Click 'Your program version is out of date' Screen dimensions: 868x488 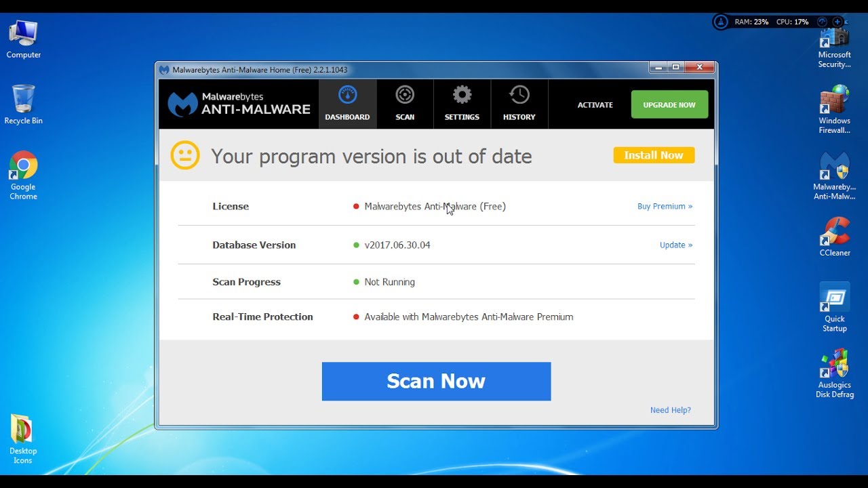tap(372, 157)
